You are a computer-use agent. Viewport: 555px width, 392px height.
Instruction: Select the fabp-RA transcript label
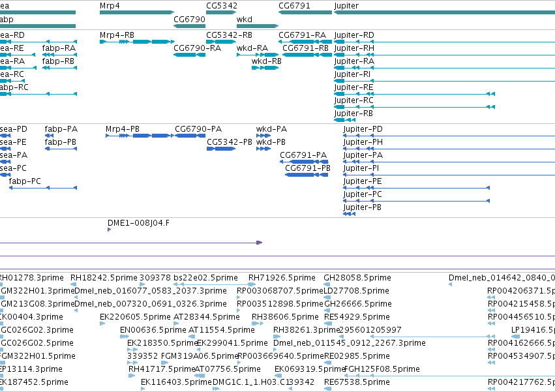59,48
